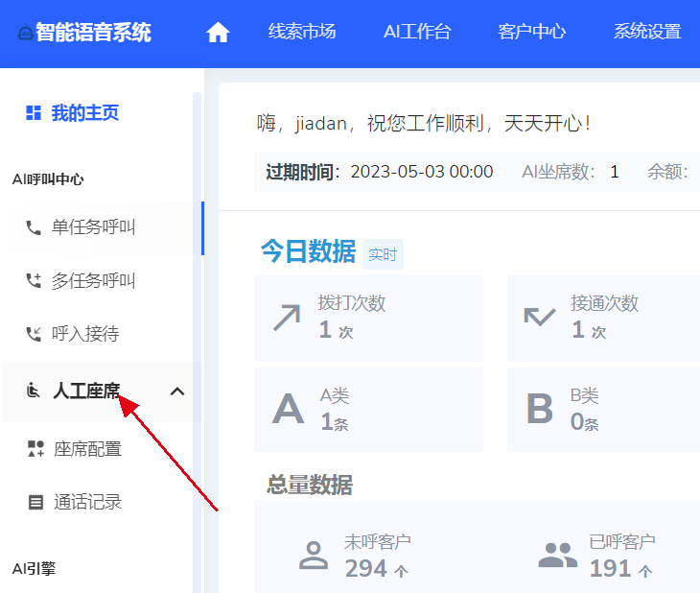The image size is (700, 593).
Task: Open the 线索市场 top menu
Action: [x=302, y=32]
